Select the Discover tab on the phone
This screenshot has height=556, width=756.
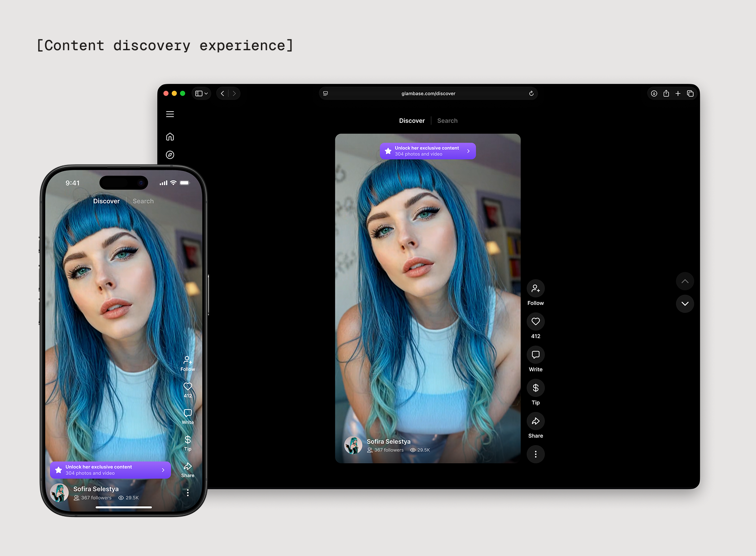tap(106, 201)
